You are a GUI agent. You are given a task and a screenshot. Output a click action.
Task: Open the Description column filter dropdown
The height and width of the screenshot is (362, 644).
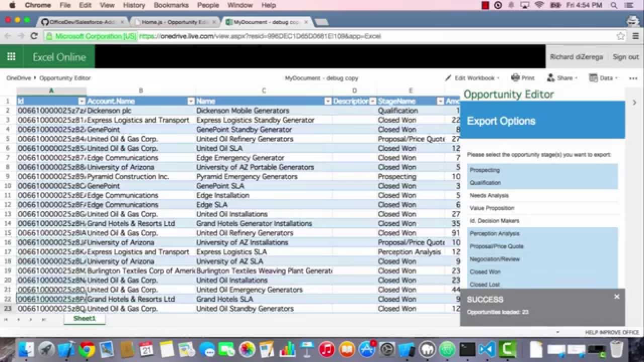pyautogui.click(x=372, y=101)
